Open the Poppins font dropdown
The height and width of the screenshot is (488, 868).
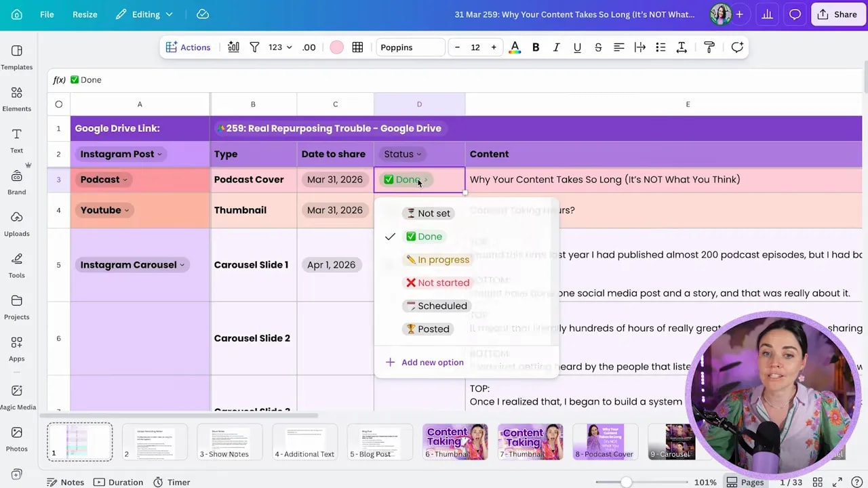(x=410, y=47)
